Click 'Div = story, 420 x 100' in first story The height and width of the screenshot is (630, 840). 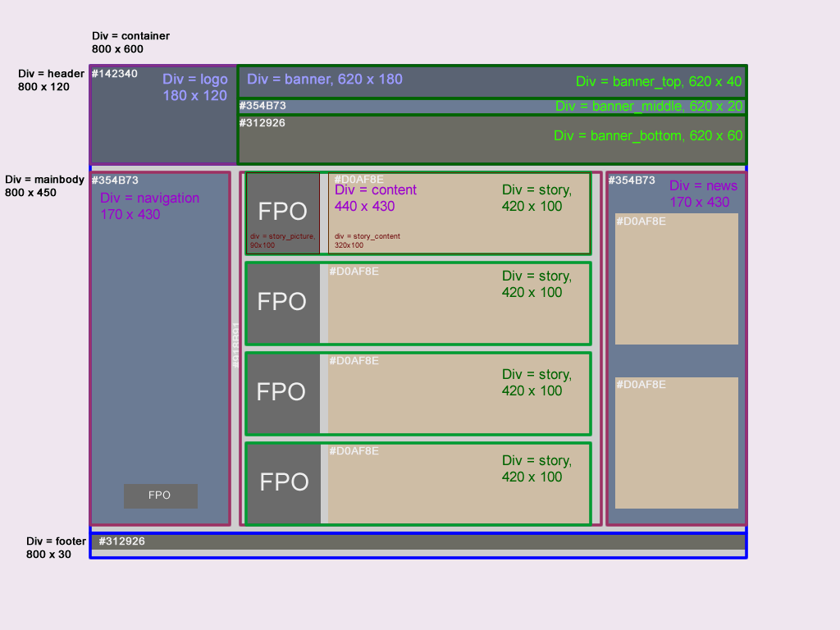[x=536, y=199]
